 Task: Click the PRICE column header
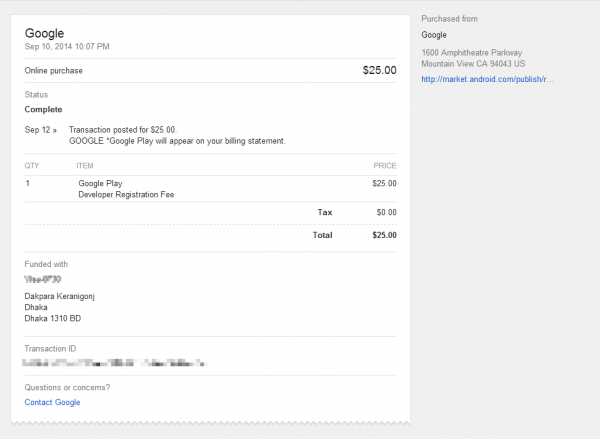[x=385, y=165]
